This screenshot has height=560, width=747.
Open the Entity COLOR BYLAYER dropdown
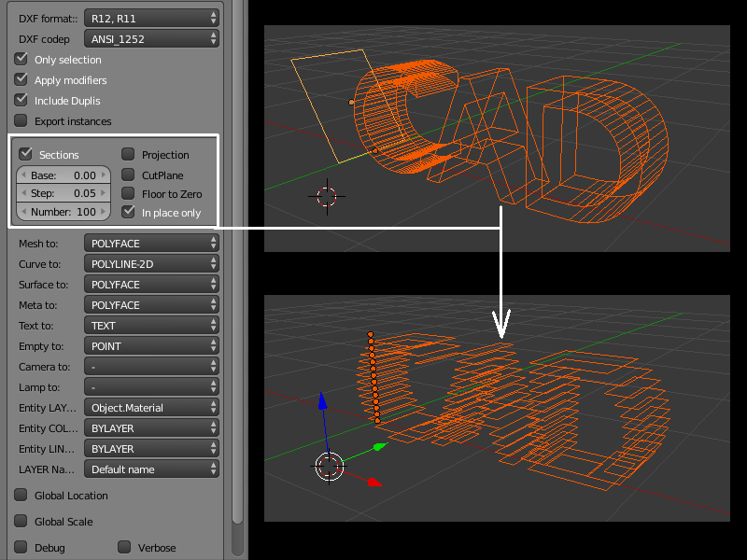tap(151, 428)
